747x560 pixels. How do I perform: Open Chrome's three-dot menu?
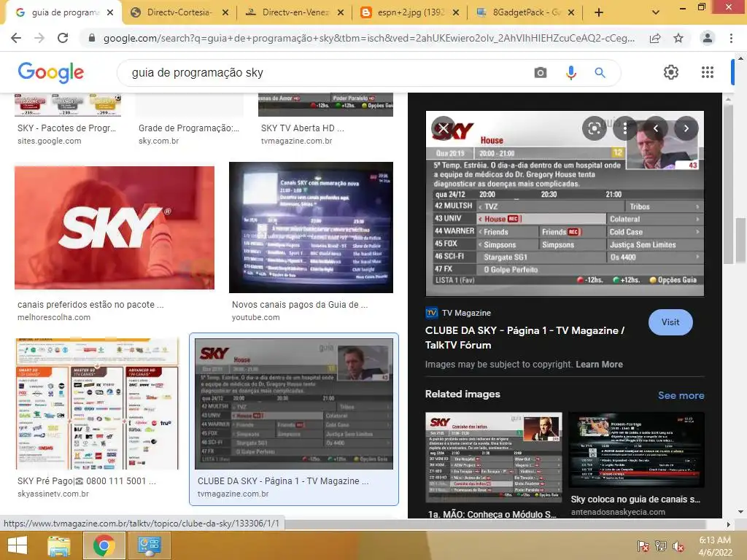click(731, 38)
